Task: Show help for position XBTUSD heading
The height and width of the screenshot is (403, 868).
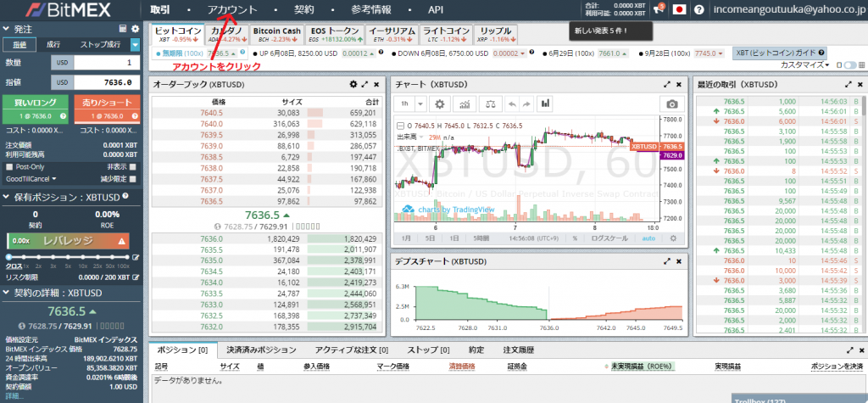Action: coord(125,196)
